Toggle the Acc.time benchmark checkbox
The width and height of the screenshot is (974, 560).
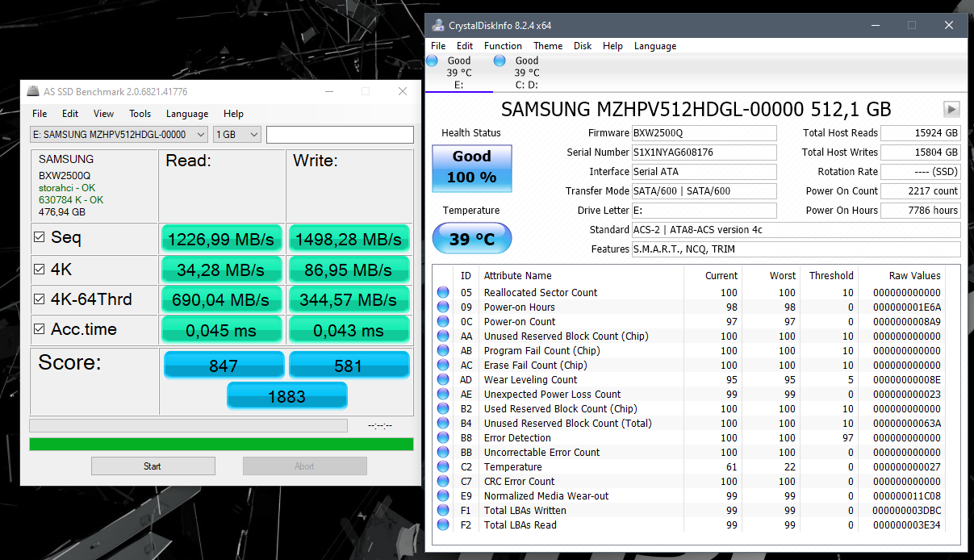tap(39, 329)
